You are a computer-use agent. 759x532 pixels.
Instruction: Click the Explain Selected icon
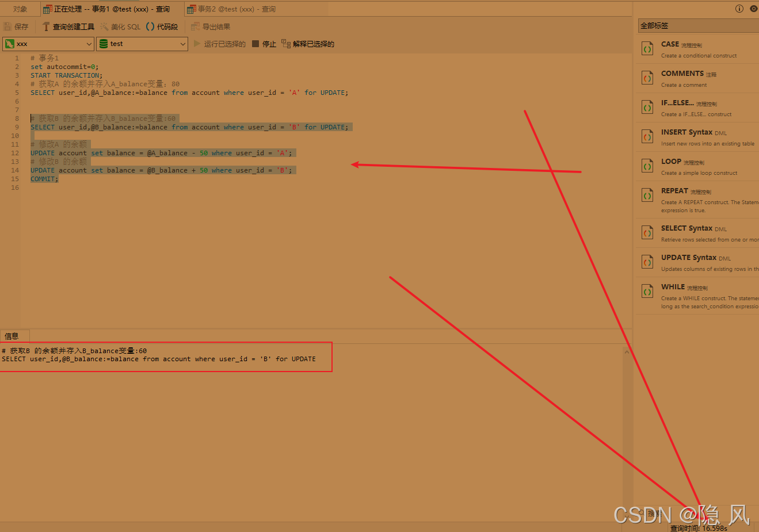[x=286, y=44]
